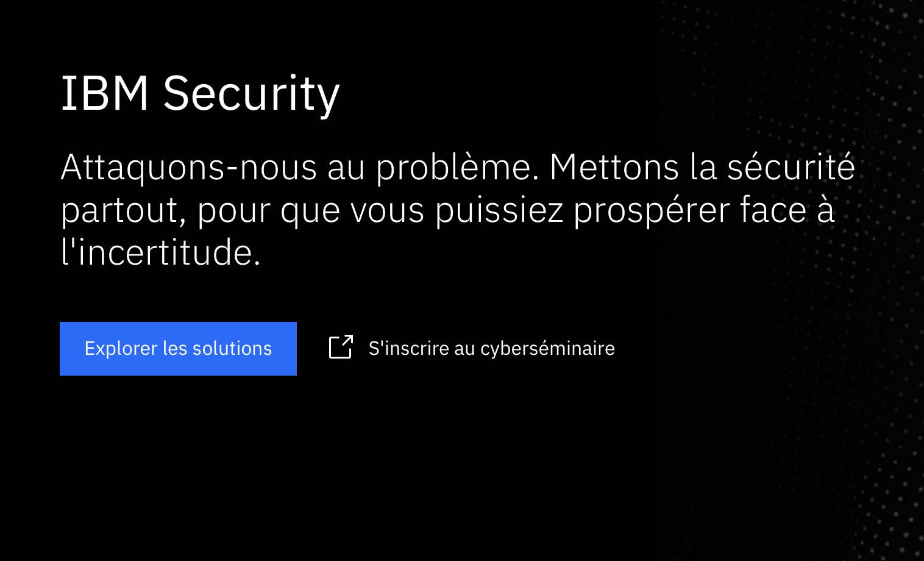Click the label text inside the blue button
Image resolution: width=924 pixels, height=561 pixels.
[178, 348]
